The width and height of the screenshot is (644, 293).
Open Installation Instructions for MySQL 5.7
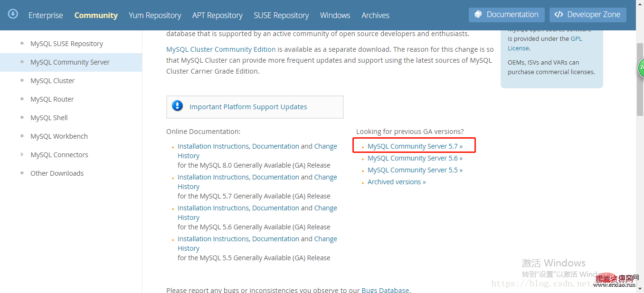click(x=213, y=177)
